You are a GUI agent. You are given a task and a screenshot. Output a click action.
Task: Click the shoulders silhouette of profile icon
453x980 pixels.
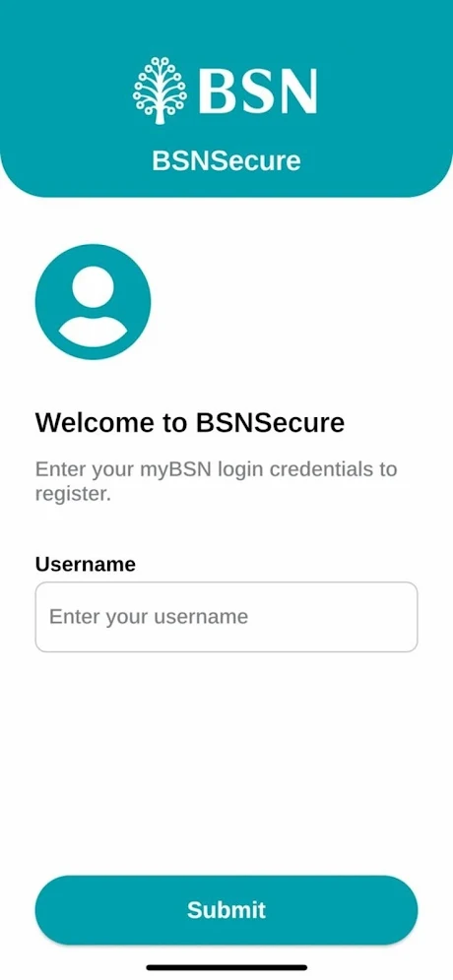(94, 332)
